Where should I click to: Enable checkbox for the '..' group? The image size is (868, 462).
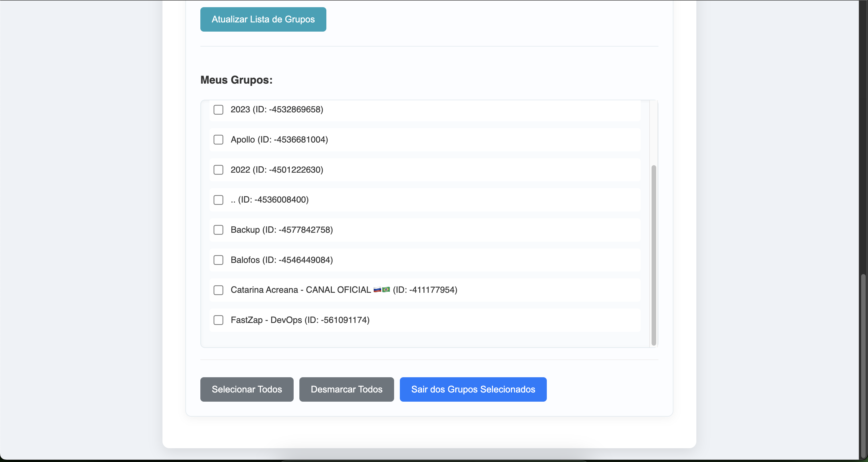pyautogui.click(x=218, y=200)
